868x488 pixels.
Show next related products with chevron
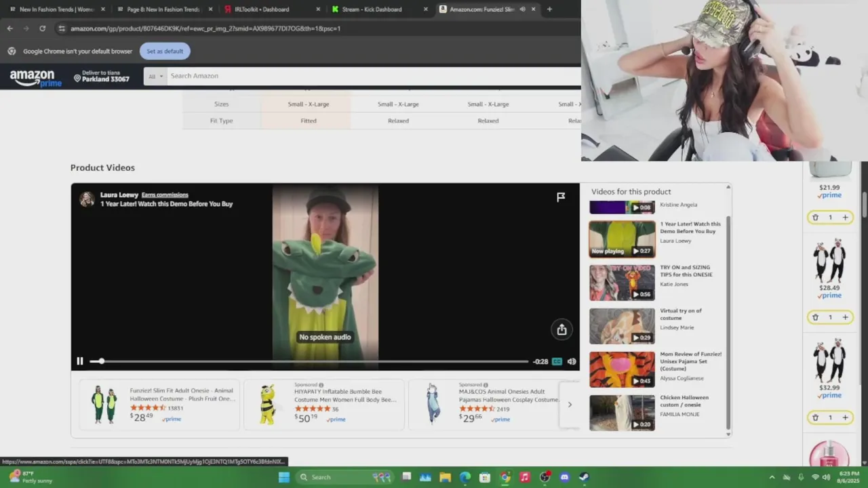(570, 405)
